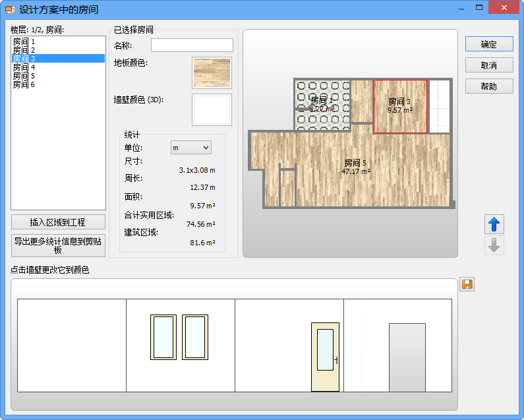Click the 确定 button
The image size is (524, 420).
point(489,44)
